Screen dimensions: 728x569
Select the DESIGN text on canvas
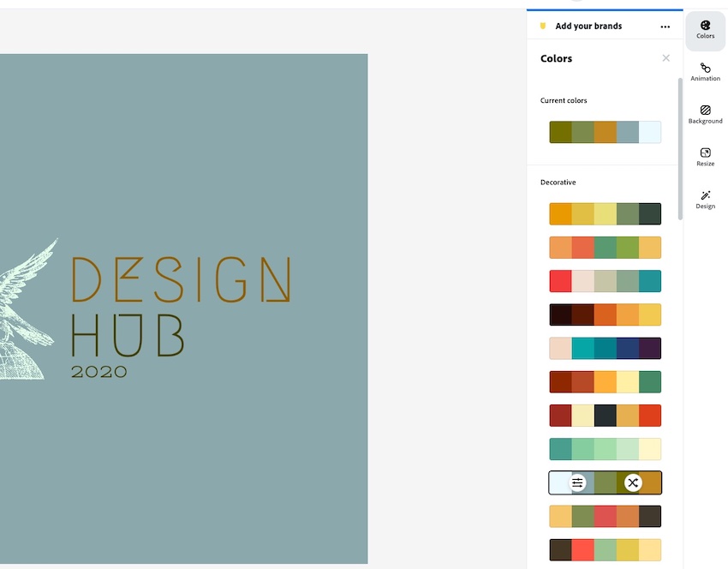click(181, 279)
